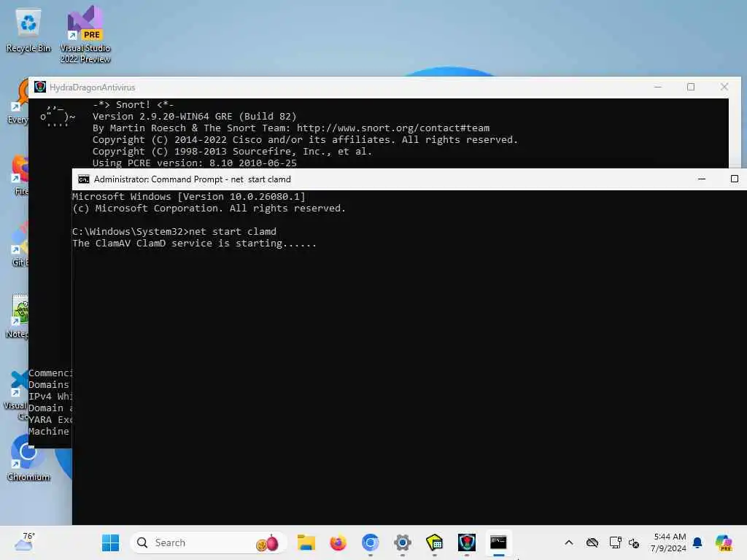Click the muted volume tray icon

click(x=634, y=542)
